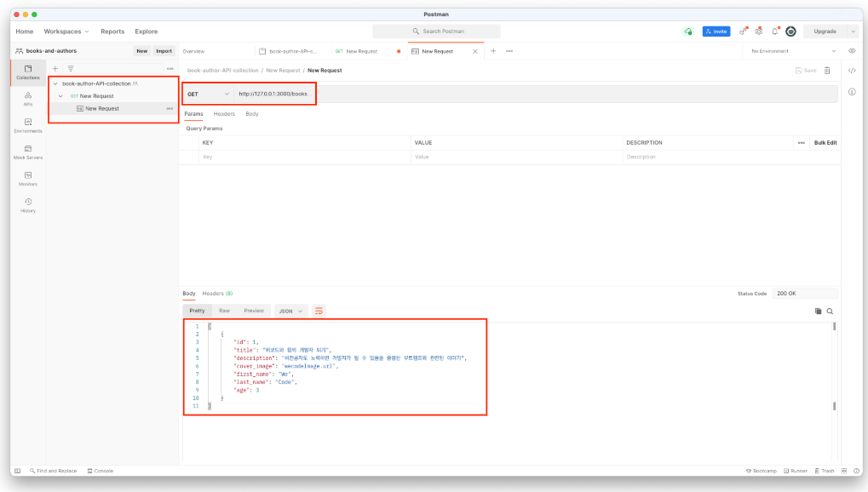
Task: Open the Workspaces dropdown
Action: coord(66,31)
